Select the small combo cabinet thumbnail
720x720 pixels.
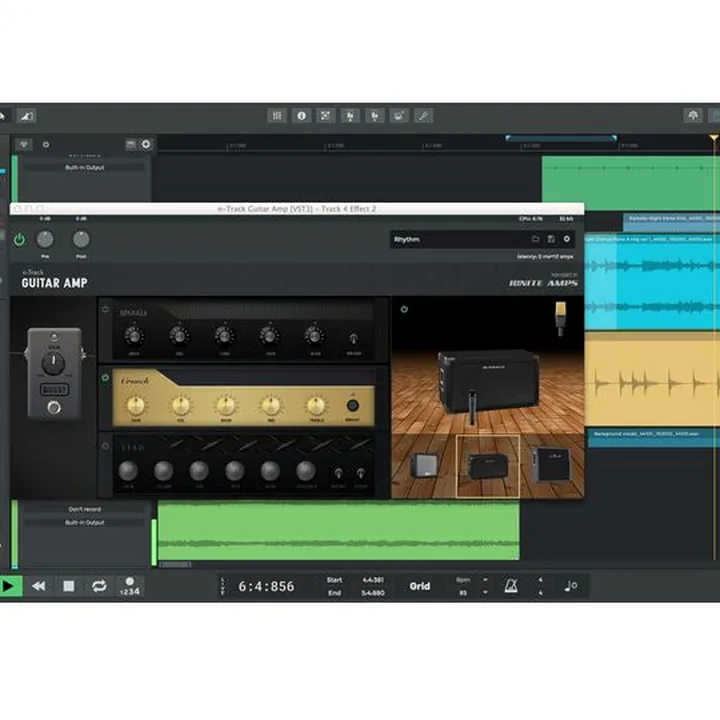click(423, 466)
